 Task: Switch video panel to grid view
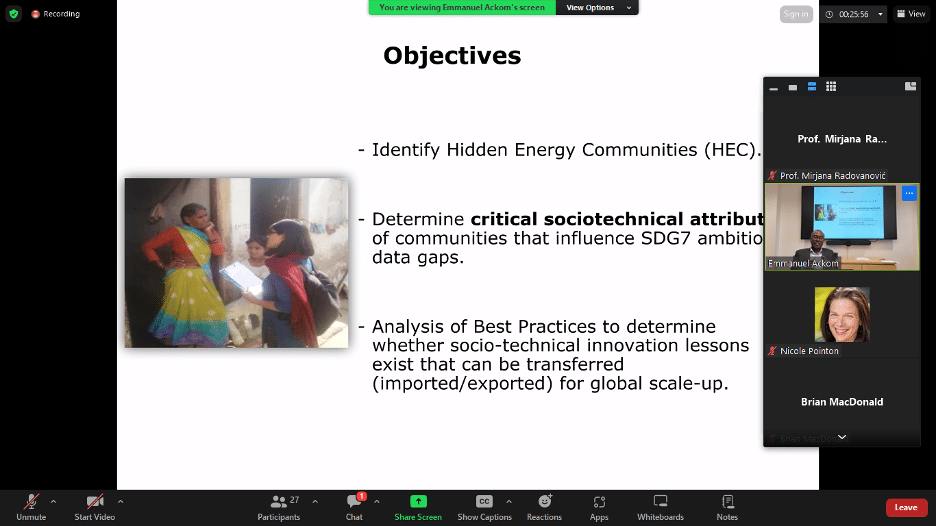click(831, 87)
